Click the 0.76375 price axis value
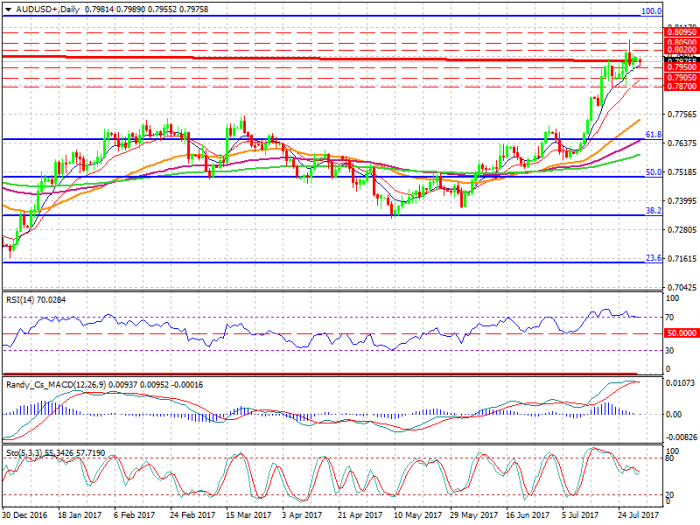700x525 pixels. [682, 143]
